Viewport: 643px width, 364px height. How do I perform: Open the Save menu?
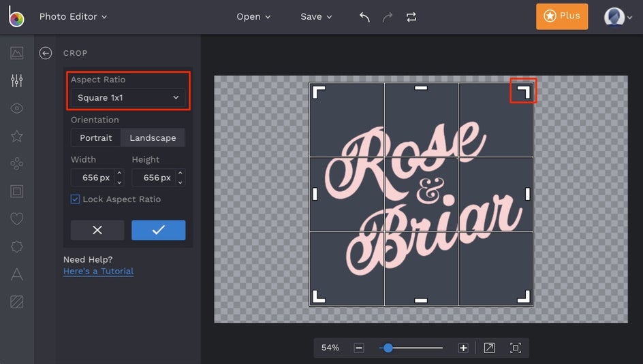pyautogui.click(x=316, y=17)
